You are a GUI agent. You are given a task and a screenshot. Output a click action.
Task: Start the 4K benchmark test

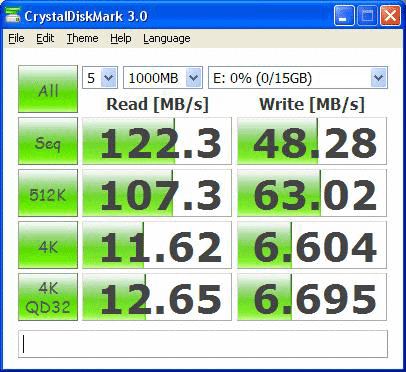coord(48,245)
